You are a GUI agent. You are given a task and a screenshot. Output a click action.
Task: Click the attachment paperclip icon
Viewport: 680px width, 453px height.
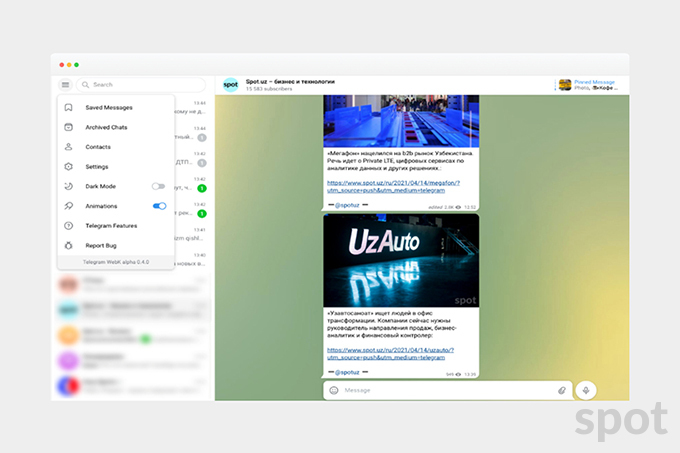coord(562,391)
